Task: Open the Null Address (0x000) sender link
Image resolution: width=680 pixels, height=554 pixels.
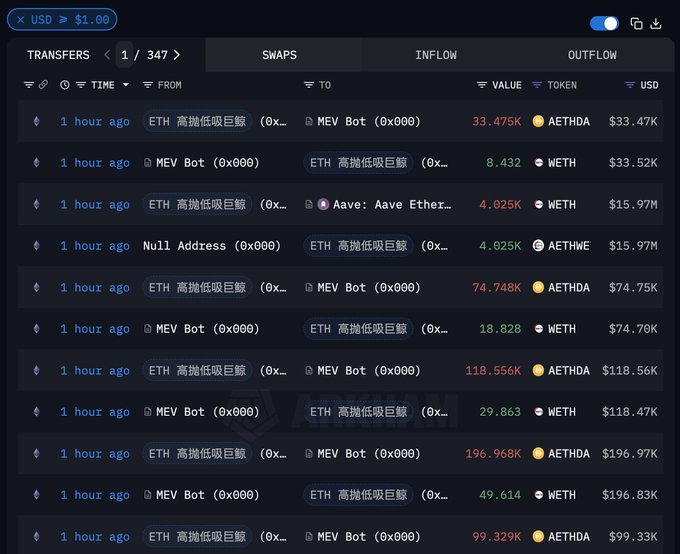Action: click(212, 246)
